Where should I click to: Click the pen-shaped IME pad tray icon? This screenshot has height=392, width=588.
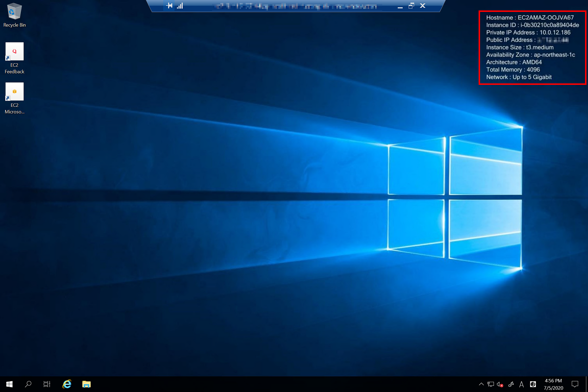coord(511,384)
